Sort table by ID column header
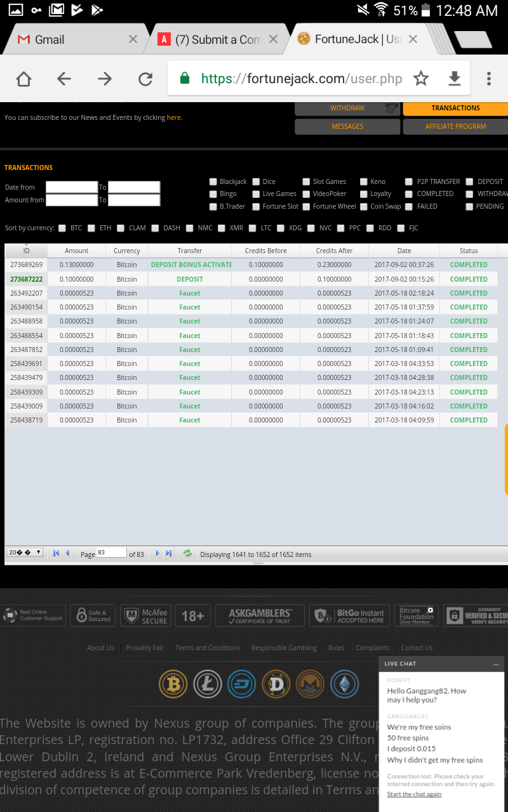 click(26, 251)
